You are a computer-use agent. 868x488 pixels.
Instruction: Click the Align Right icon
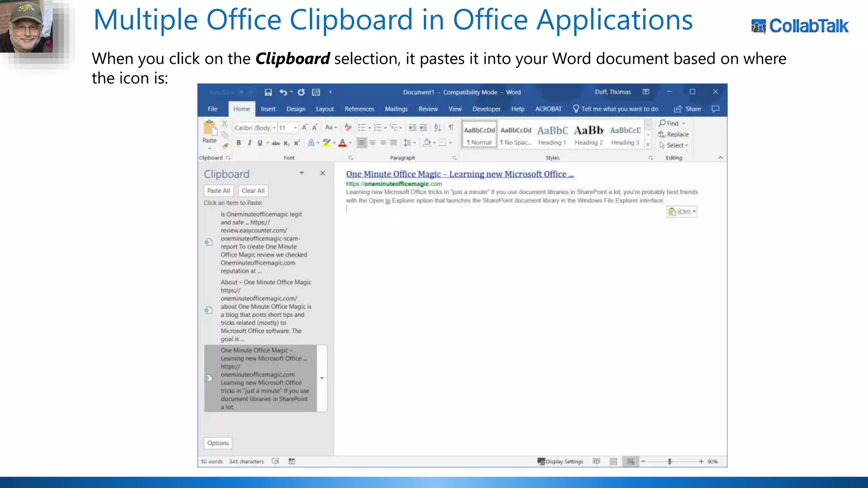(x=383, y=143)
